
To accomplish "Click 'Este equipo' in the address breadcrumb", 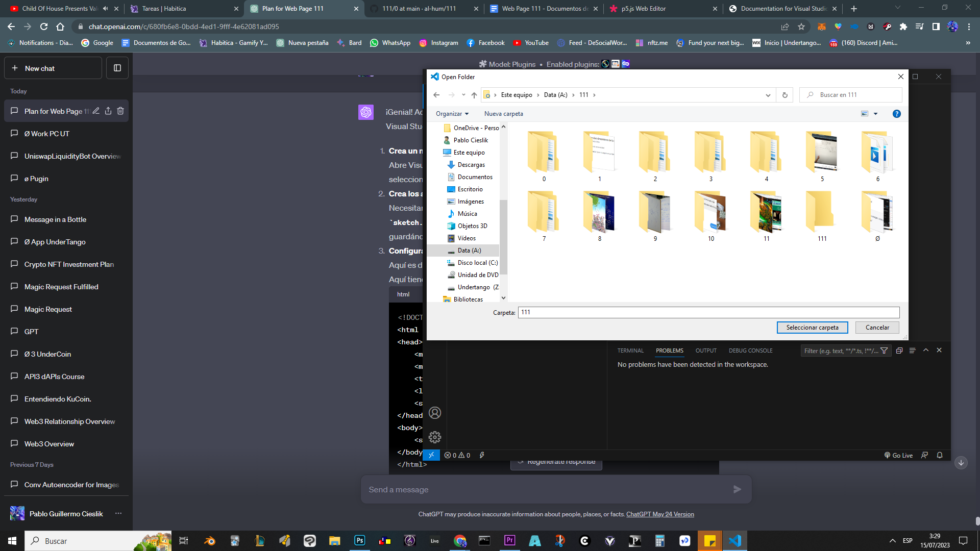I will pos(516,95).
